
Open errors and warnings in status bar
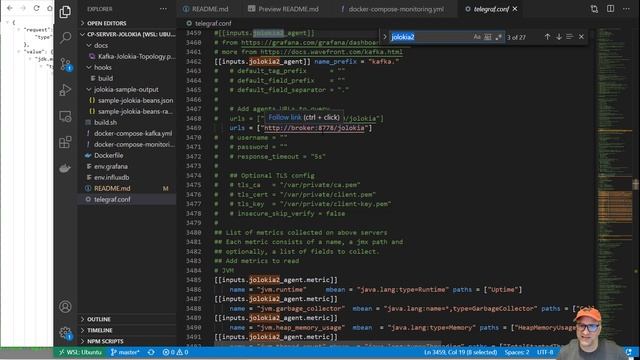click(176, 352)
